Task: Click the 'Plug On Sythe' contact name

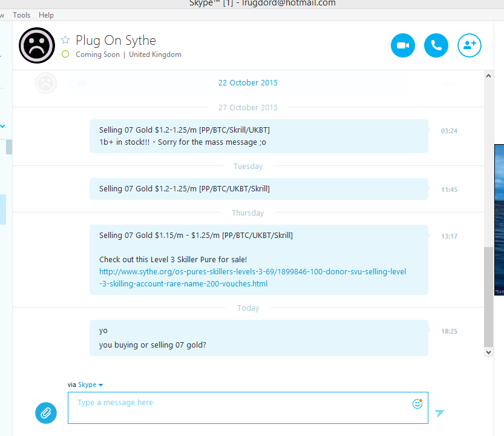Action: [116, 41]
